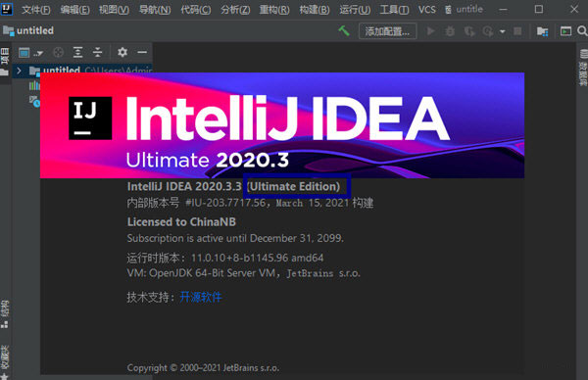Screen dimensions: 588x380
Task: Open the 分析(Z) menu
Action: (x=235, y=10)
